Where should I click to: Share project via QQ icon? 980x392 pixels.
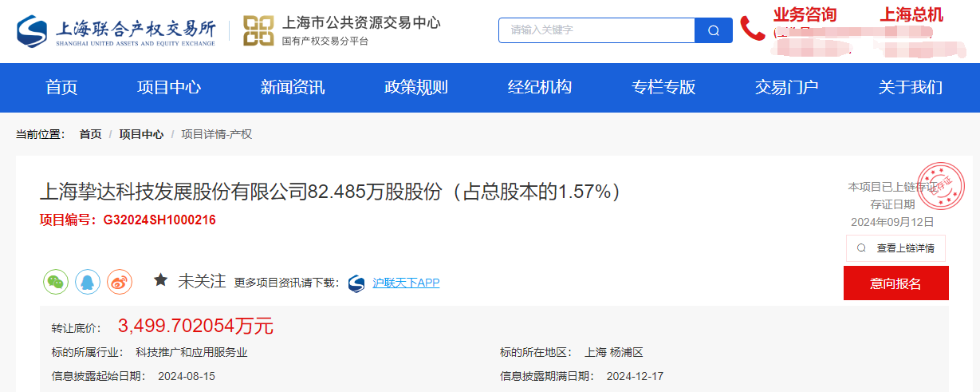88,282
